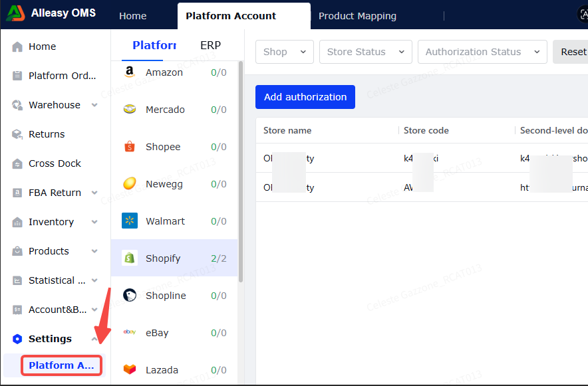The image size is (588, 386).
Task: Click the Inventory sidebar icon
Action: 17,222
